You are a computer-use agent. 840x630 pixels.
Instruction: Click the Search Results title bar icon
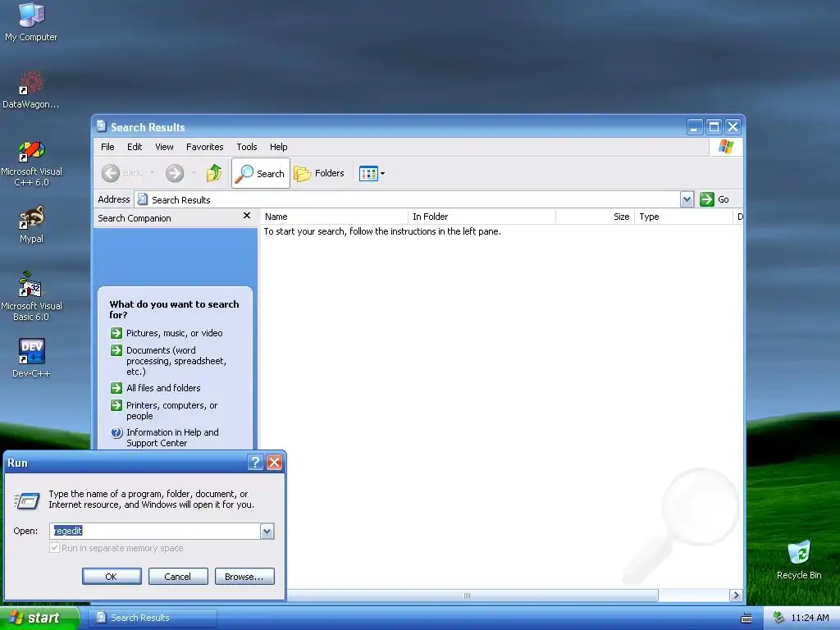point(101,126)
